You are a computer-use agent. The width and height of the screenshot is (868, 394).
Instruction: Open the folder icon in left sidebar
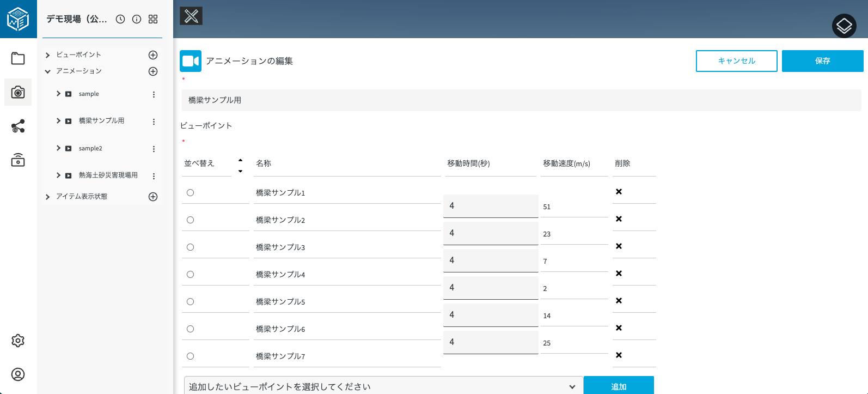click(18, 58)
